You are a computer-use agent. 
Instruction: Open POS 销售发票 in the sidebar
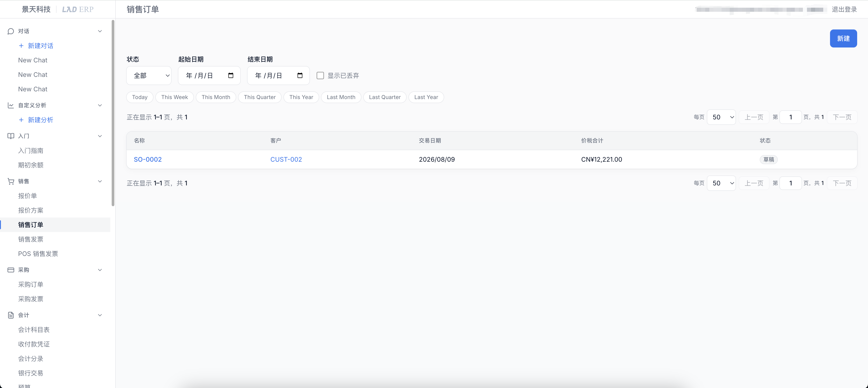(38, 253)
